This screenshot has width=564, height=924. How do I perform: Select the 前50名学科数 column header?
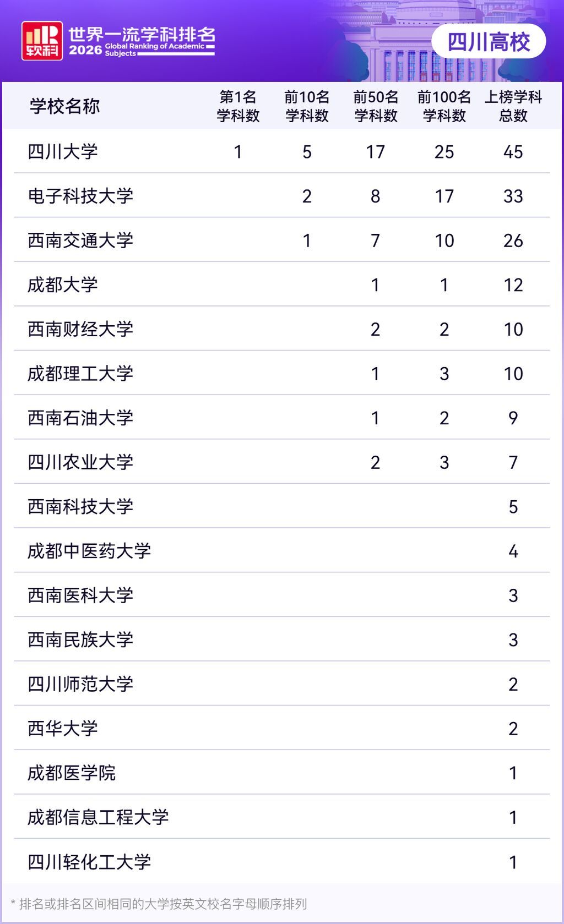[376, 106]
